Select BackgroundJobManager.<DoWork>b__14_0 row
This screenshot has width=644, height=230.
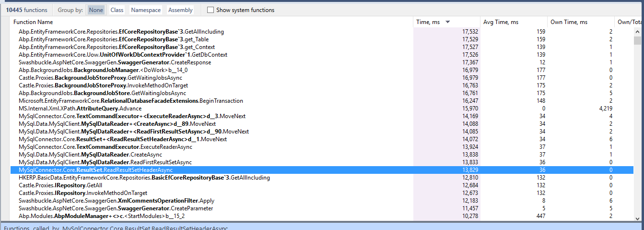[322, 70]
